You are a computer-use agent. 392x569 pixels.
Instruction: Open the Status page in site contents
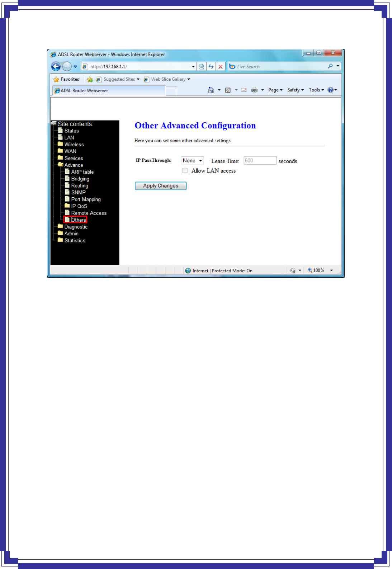tap(71, 131)
